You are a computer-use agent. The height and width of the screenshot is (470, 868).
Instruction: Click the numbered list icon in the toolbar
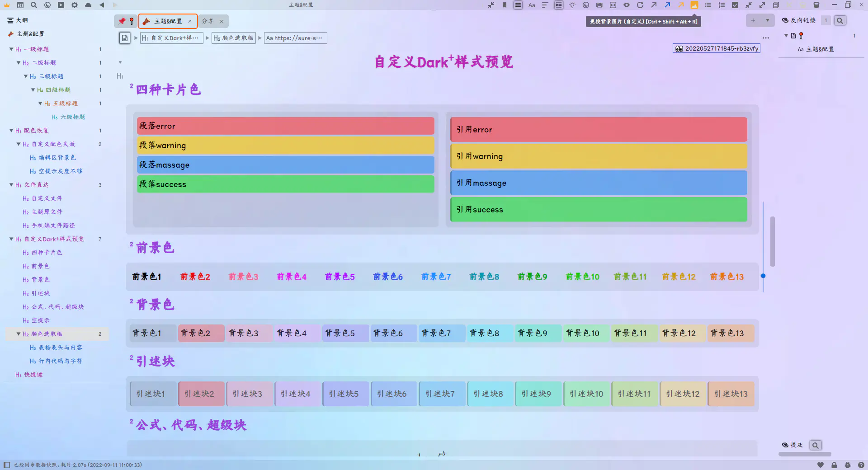pos(722,5)
